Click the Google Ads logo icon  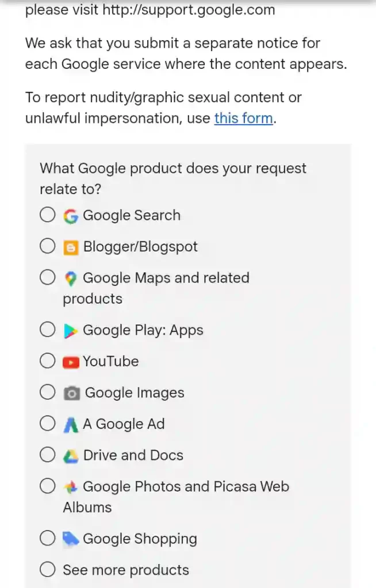70,424
